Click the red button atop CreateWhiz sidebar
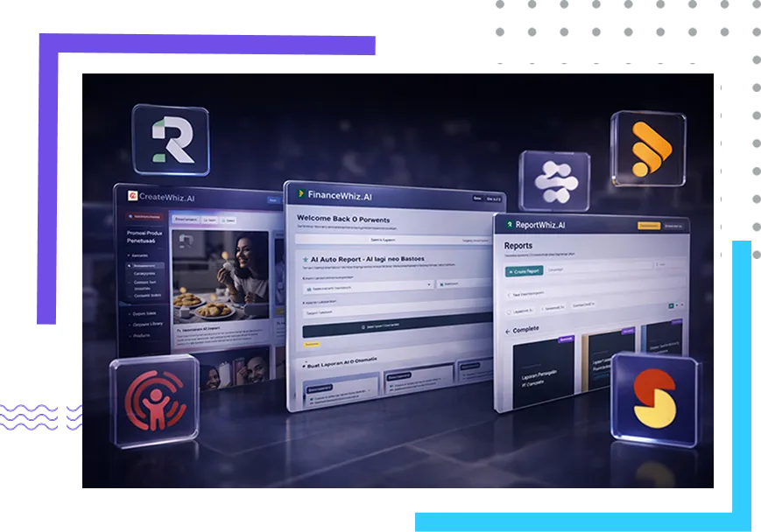Image resolution: width=761 pixels, height=532 pixels. point(144,216)
